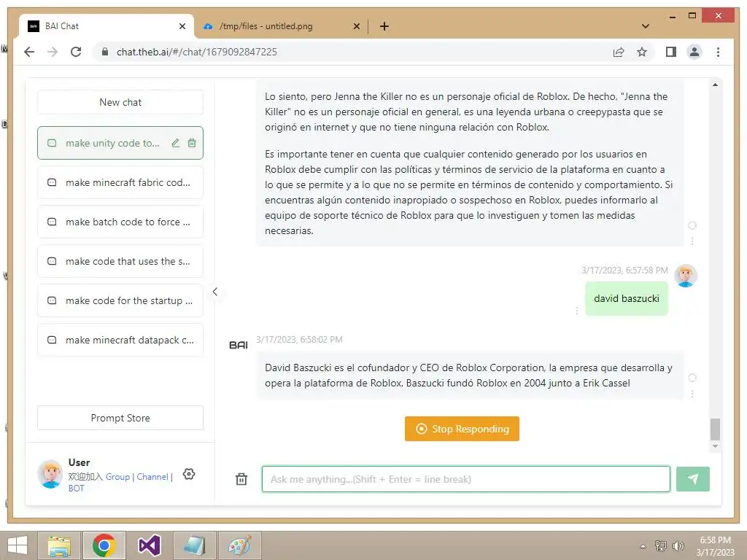747x560 pixels.
Task: Click the 'david baszucki' message bubble
Action: click(626, 298)
